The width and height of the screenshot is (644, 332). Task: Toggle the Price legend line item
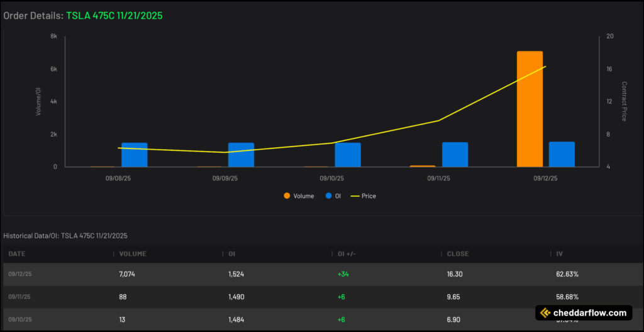363,196
